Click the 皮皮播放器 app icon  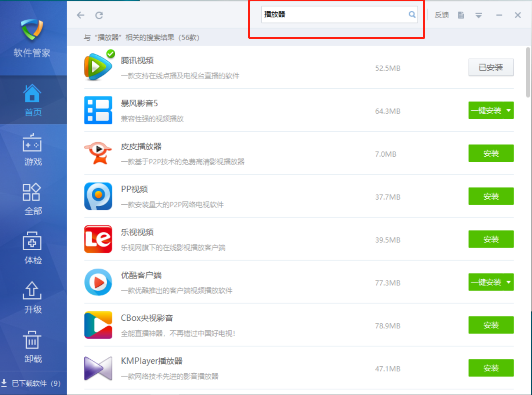pos(98,153)
